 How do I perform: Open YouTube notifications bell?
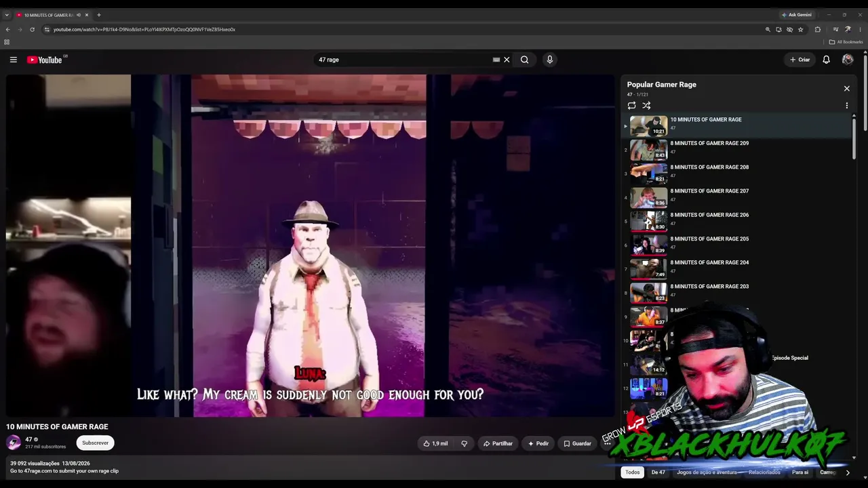(826, 60)
